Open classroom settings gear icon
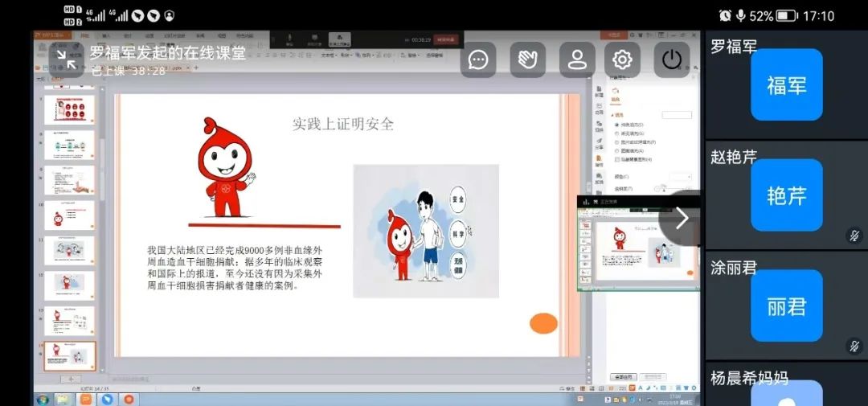The width and height of the screenshot is (868, 406). point(622,59)
